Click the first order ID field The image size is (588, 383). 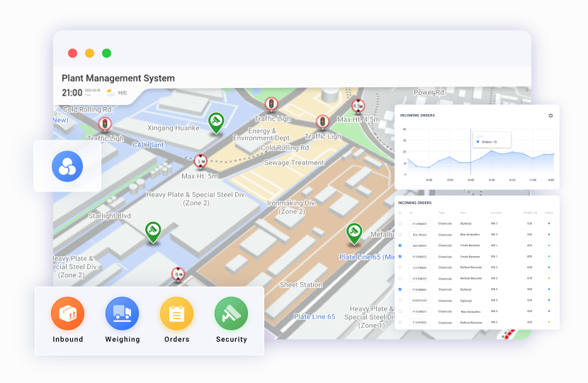coord(419,223)
